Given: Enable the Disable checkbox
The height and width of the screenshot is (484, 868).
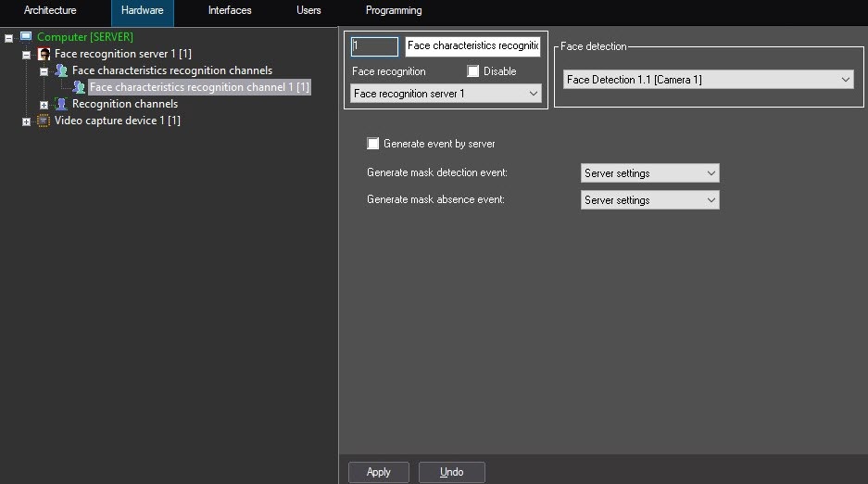Looking at the screenshot, I should click(473, 71).
